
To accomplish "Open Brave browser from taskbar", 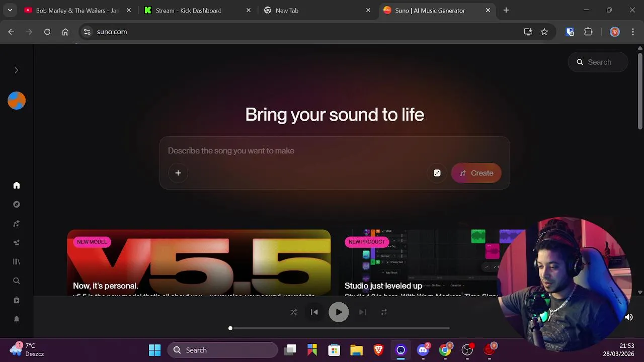I will [378, 350].
